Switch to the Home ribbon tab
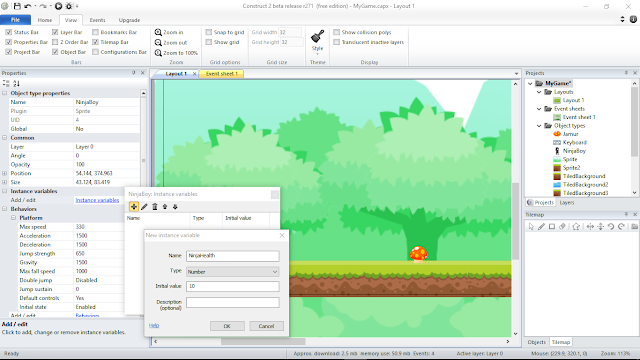 pyautogui.click(x=44, y=20)
